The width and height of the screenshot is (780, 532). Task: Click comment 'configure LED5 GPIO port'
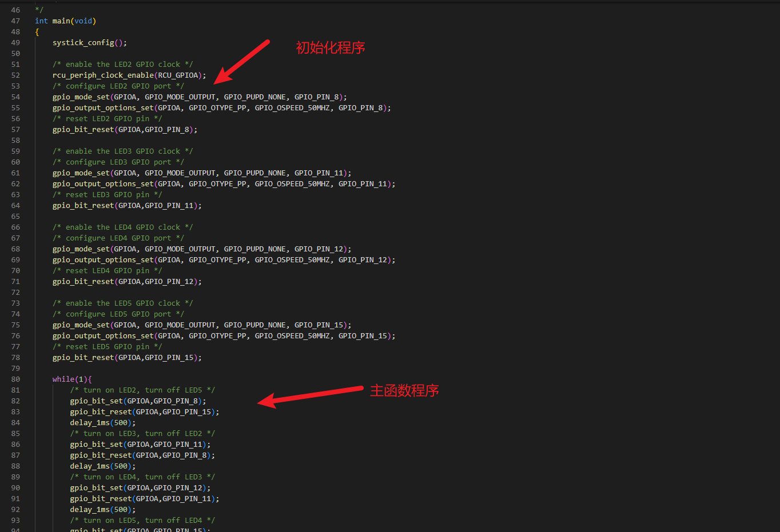(x=118, y=314)
